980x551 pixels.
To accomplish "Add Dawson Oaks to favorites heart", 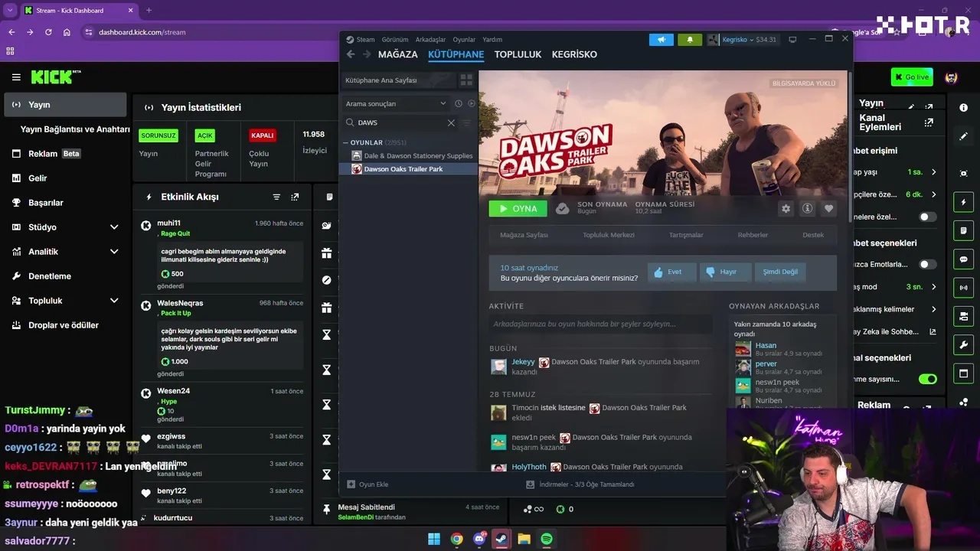I will pos(828,208).
